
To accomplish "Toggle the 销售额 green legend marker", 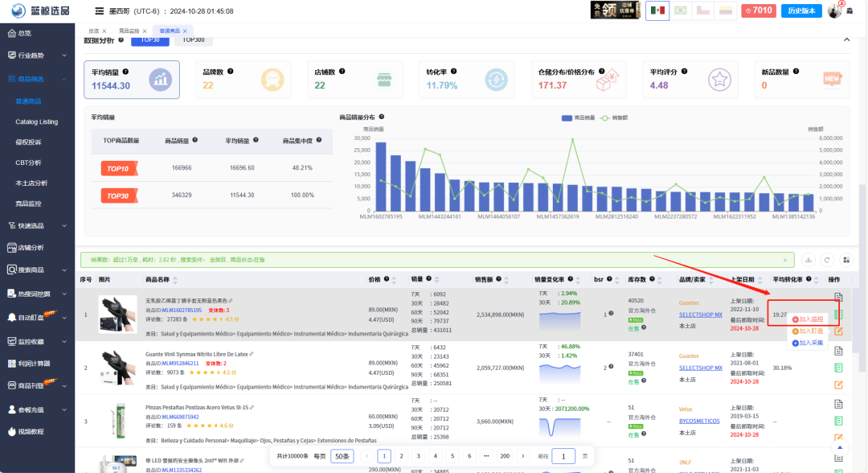I will [x=604, y=118].
